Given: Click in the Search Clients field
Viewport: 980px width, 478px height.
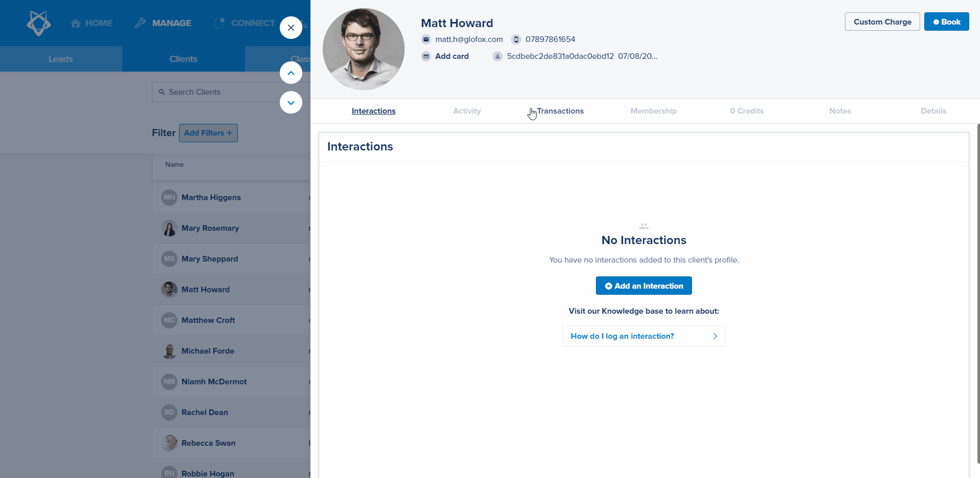Looking at the screenshot, I should point(231,92).
